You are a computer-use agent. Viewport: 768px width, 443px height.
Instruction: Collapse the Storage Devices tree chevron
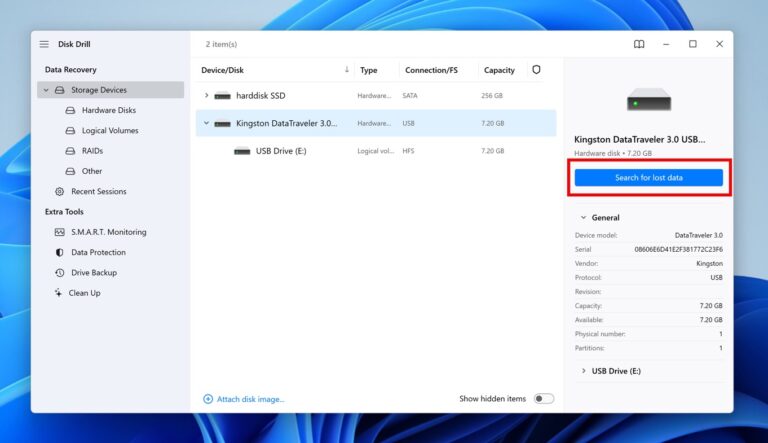(x=46, y=90)
